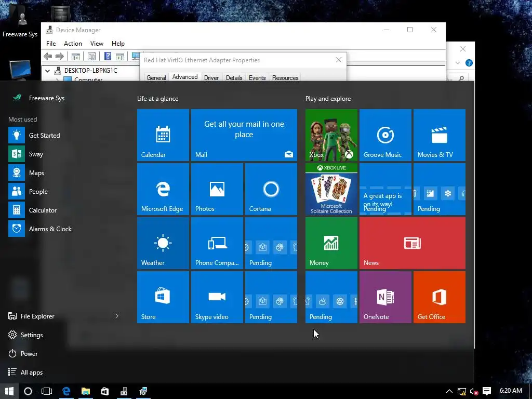Image resolution: width=532 pixels, height=399 pixels.
Task: Open the Movies & TV tile
Action: coord(440,135)
